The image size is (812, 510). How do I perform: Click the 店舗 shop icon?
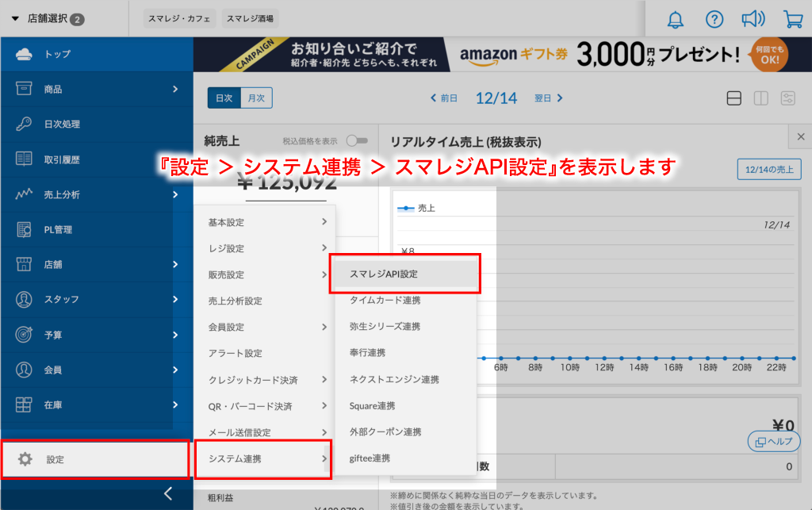[24, 264]
